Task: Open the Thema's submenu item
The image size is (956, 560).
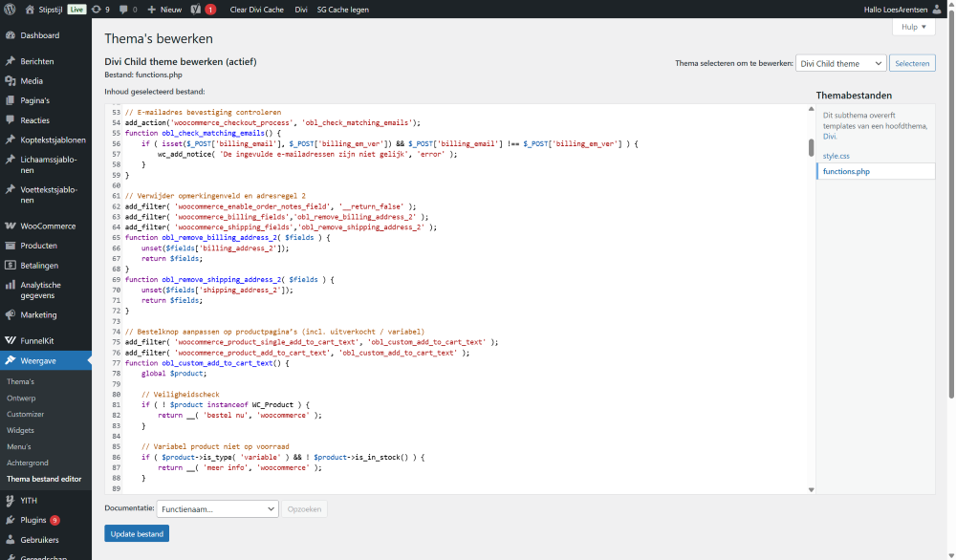Action: [20, 381]
